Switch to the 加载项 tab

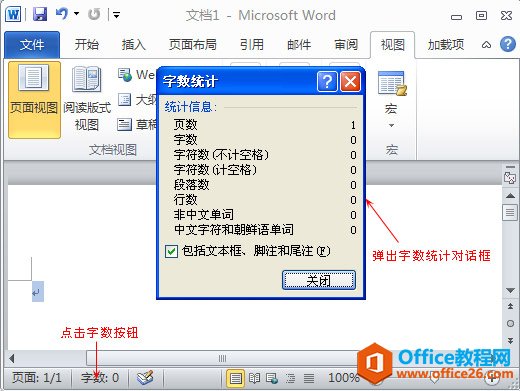point(446,44)
